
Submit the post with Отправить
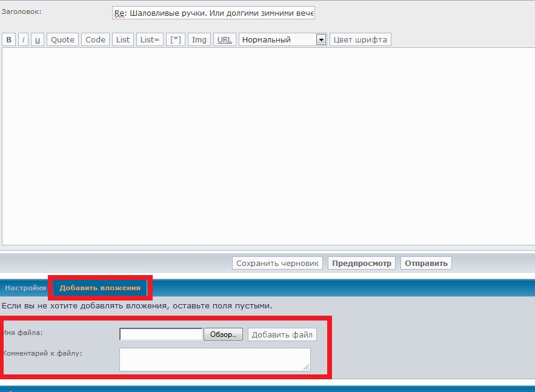426,263
